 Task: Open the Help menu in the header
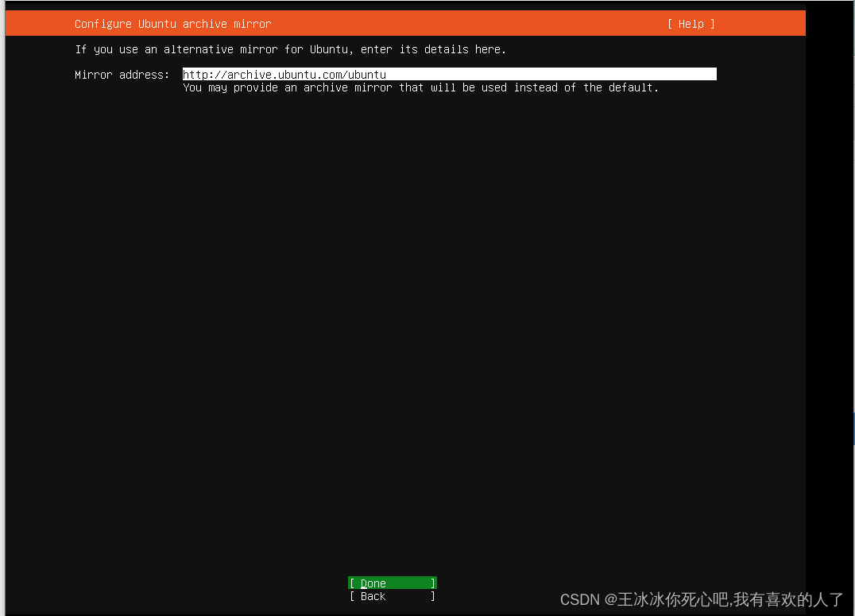click(691, 24)
